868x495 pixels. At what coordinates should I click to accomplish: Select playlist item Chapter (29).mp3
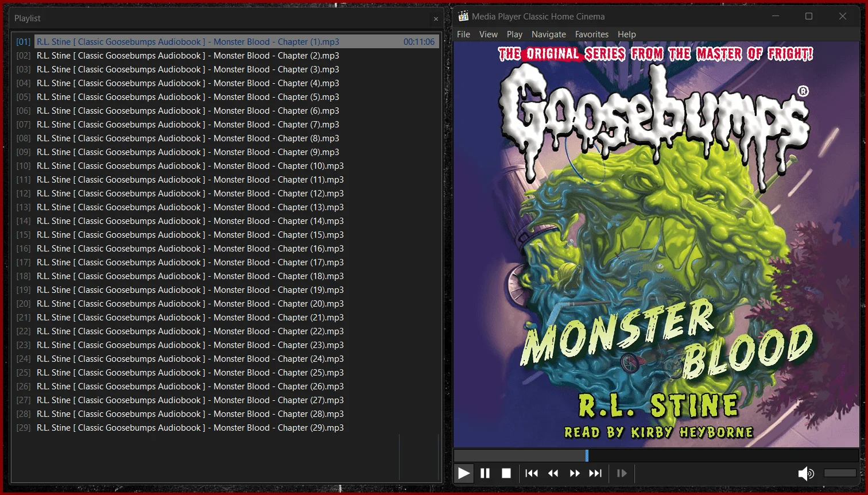(237, 428)
